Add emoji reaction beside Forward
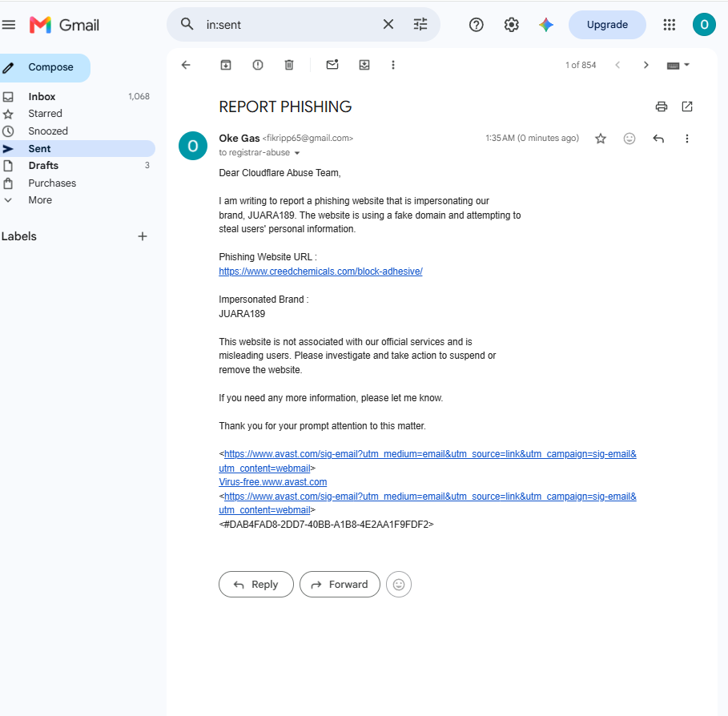 click(398, 584)
